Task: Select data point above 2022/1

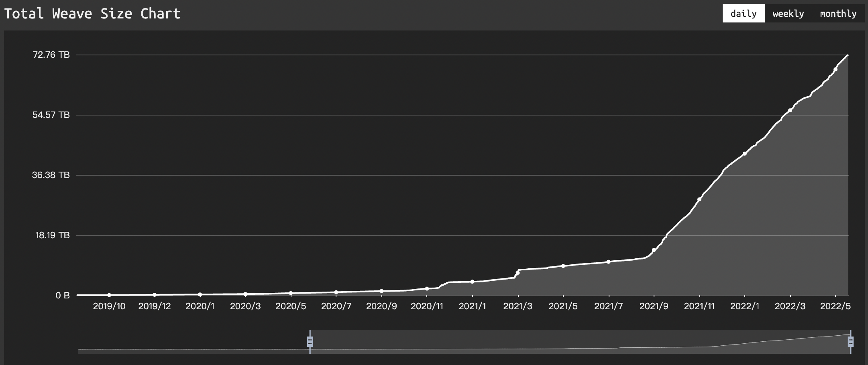Action: pos(745,154)
